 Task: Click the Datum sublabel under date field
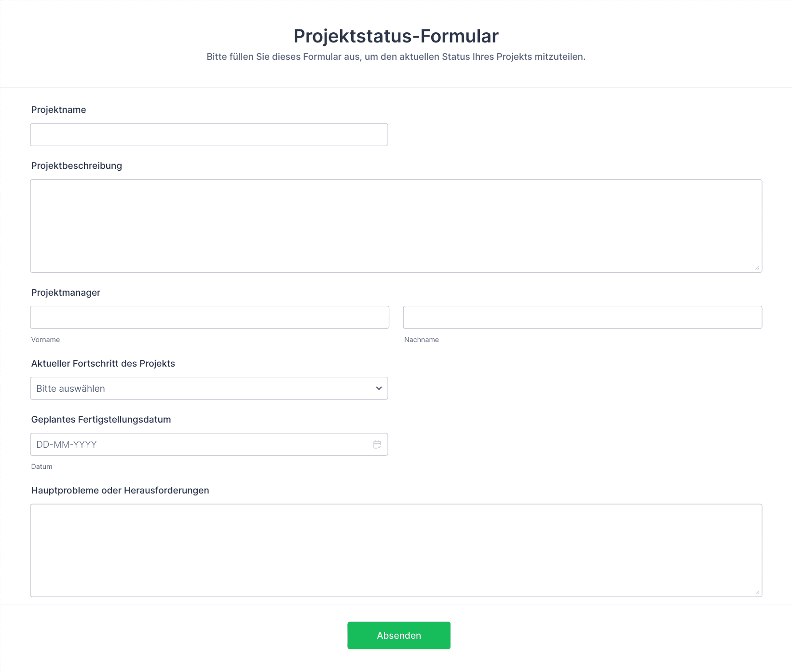click(x=41, y=466)
